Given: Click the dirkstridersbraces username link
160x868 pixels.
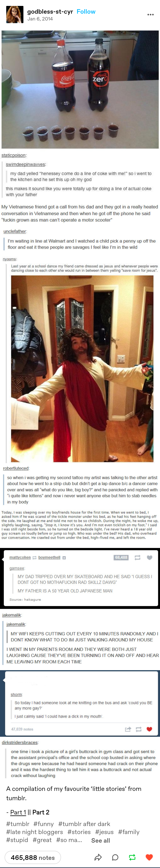Looking at the screenshot, I should coord(20,742).
